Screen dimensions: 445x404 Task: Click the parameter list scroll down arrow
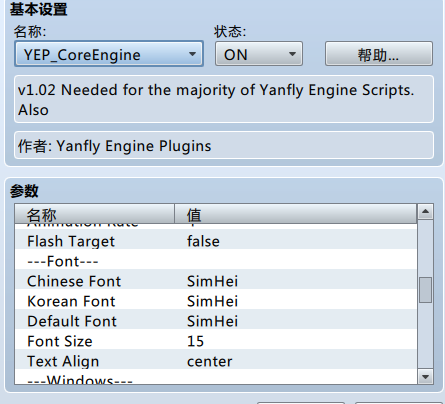point(425,377)
